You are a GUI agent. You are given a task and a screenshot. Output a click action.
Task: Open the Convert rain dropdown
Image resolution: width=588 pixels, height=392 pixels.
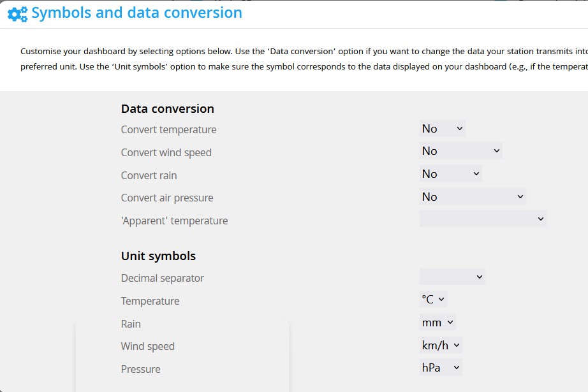(450, 173)
